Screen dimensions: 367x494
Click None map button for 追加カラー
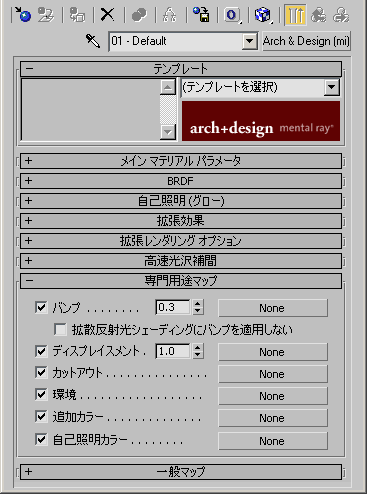(273, 418)
